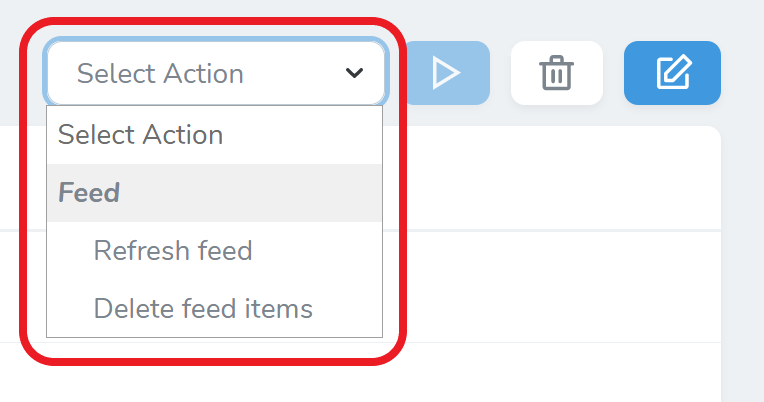Choose the Delete feed items option
The height and width of the screenshot is (402, 764).
click(x=203, y=308)
